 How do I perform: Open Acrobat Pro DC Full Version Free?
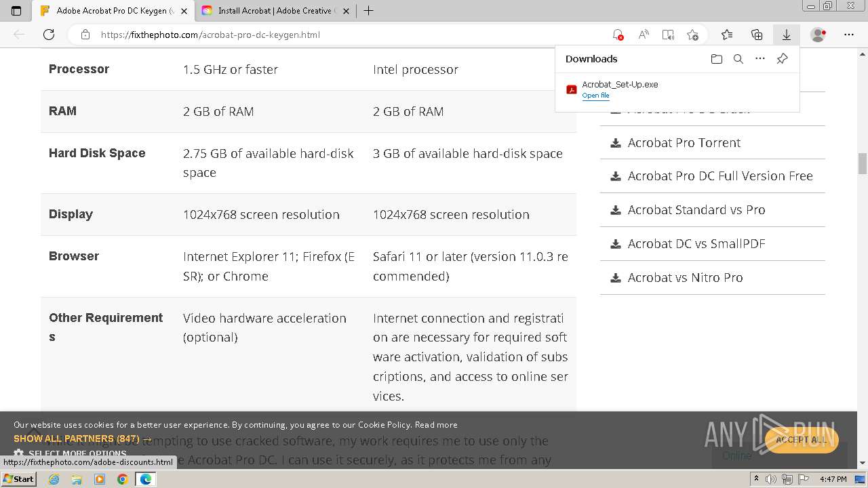720,176
